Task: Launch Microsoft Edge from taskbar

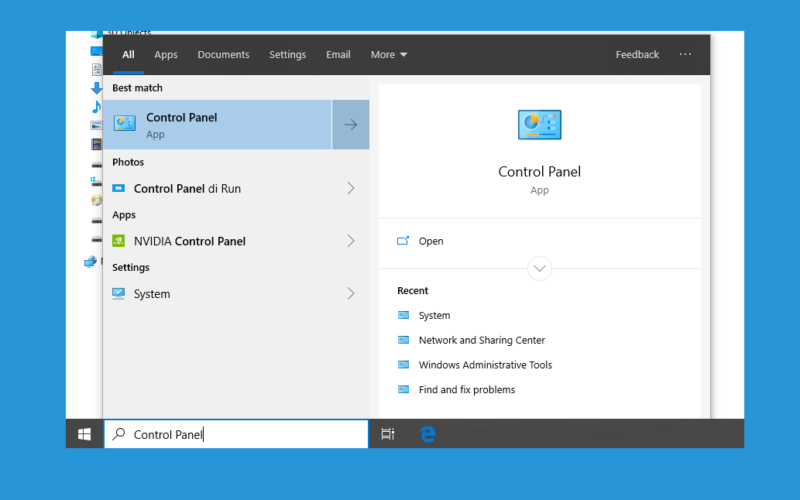Action: [x=428, y=434]
